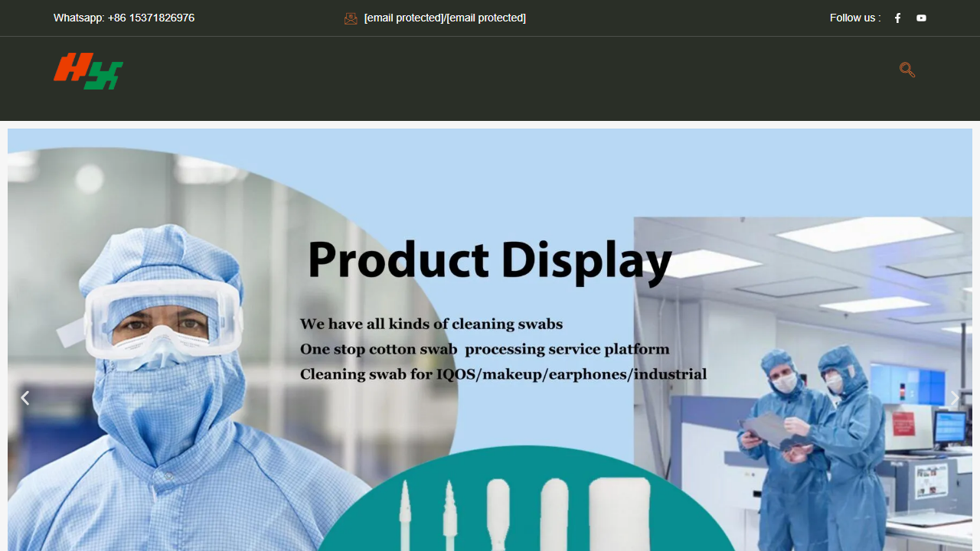Go to next slide arrow
Screen dimensions: 980x551
point(955,398)
